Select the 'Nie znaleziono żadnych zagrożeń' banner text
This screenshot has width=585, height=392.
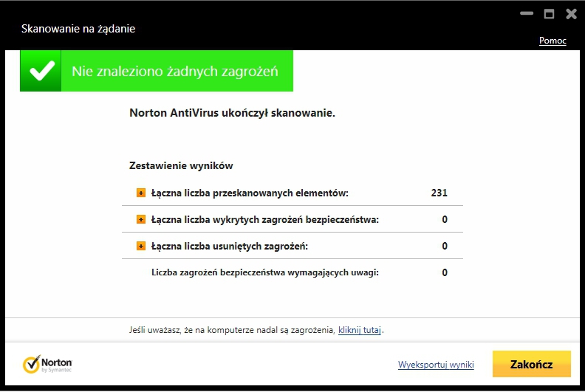click(x=175, y=71)
